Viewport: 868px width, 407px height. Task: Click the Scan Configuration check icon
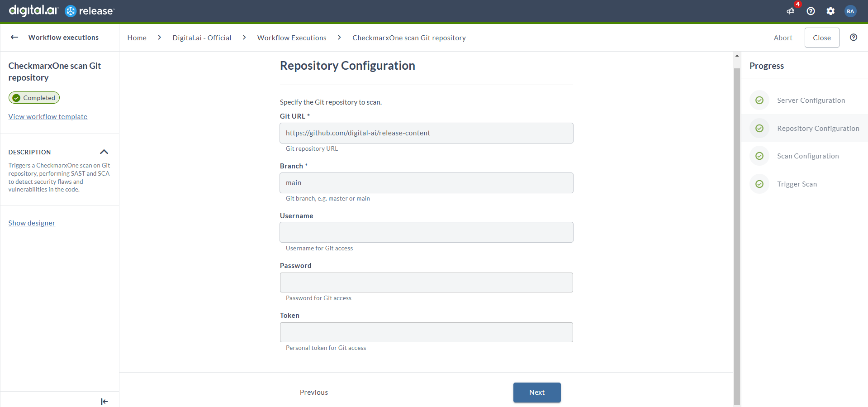(759, 156)
